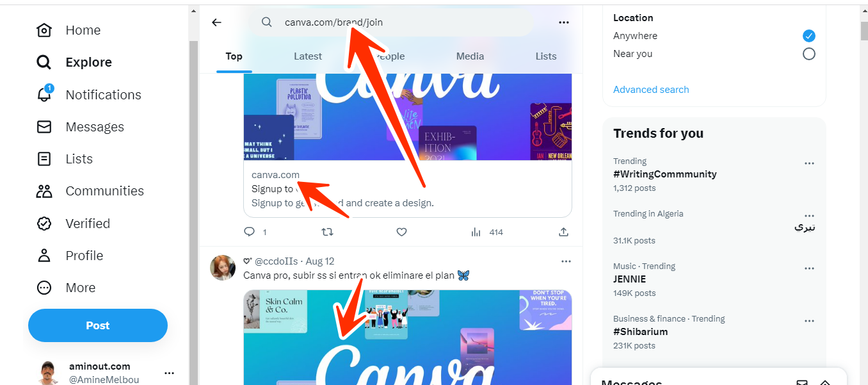View analytics showing 414 views

coord(486,232)
